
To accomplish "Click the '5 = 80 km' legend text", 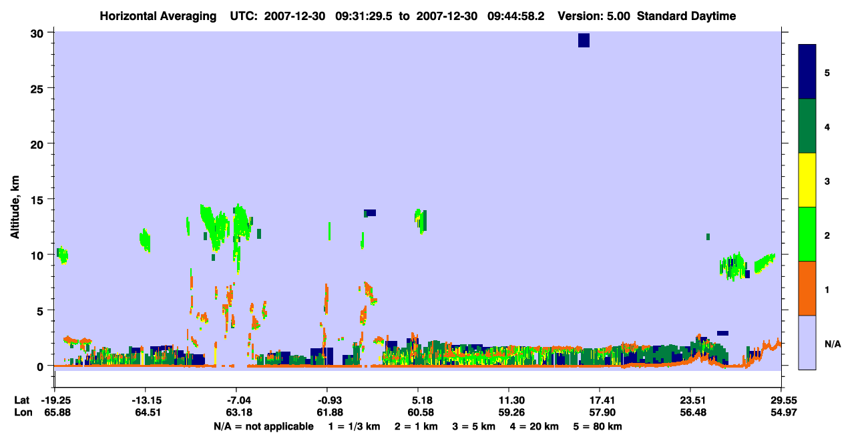I will point(597,426).
